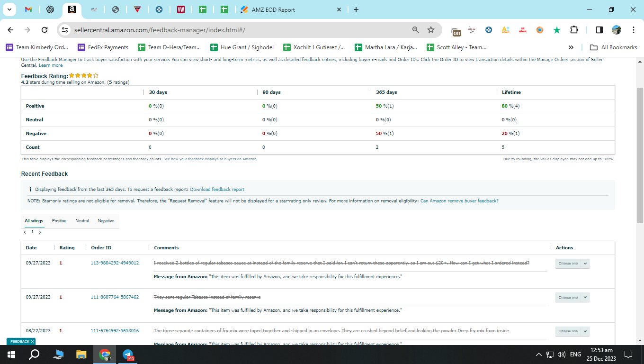
Task: Click the orange circle extension icon
Action: pos(540,30)
